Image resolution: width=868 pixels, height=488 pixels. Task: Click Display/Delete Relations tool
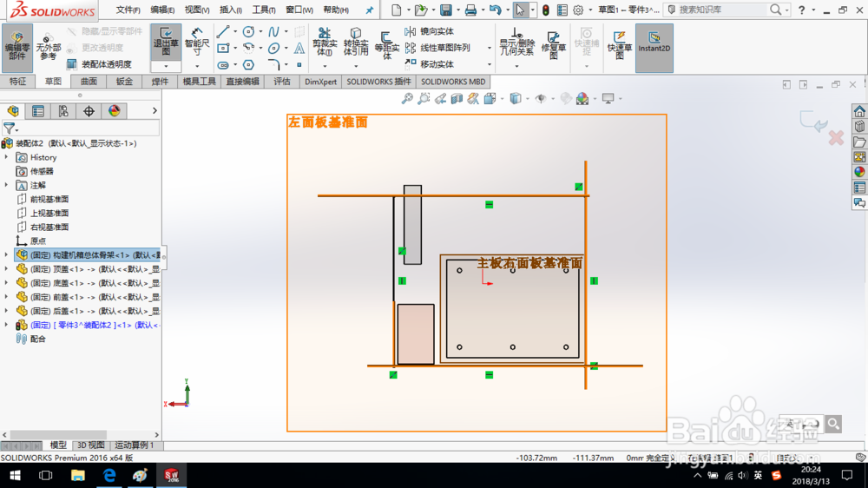pyautogui.click(x=516, y=42)
